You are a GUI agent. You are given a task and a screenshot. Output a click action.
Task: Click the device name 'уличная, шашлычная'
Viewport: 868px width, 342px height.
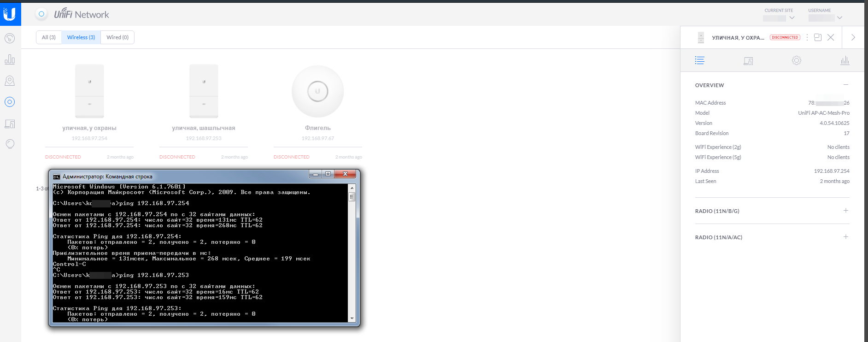(x=204, y=128)
